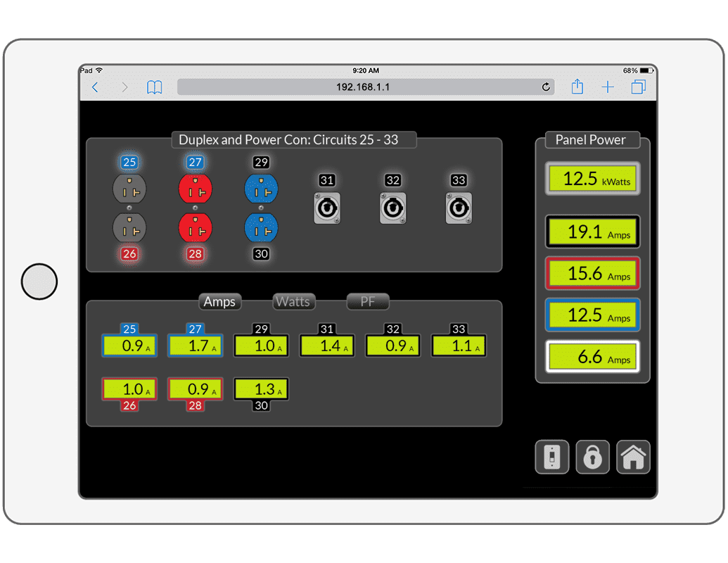Switch to the PF tab

click(x=367, y=301)
